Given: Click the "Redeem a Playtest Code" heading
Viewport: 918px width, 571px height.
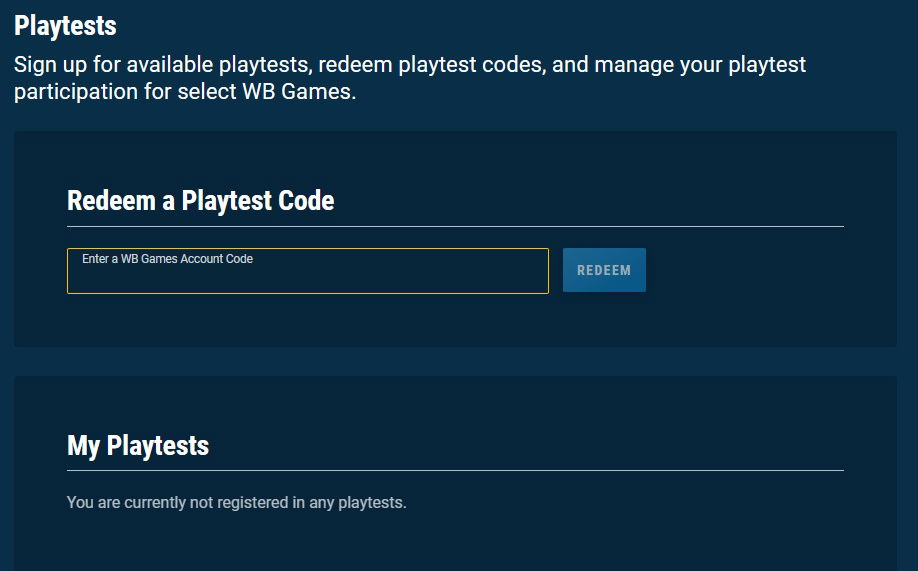Looking at the screenshot, I should (x=200, y=201).
